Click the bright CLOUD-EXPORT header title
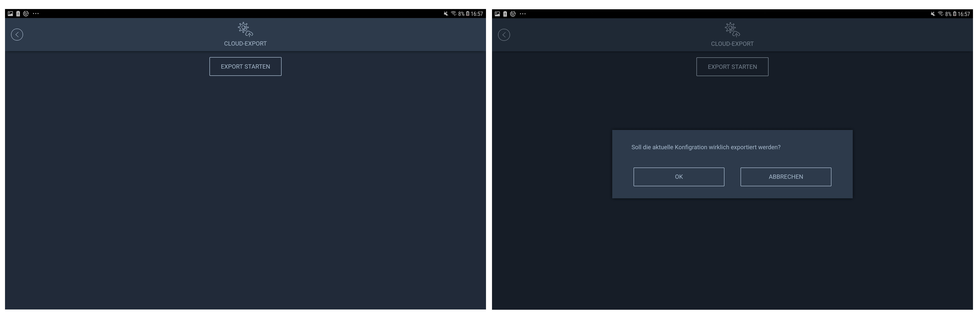The width and height of the screenshot is (980, 323). pyautogui.click(x=245, y=44)
